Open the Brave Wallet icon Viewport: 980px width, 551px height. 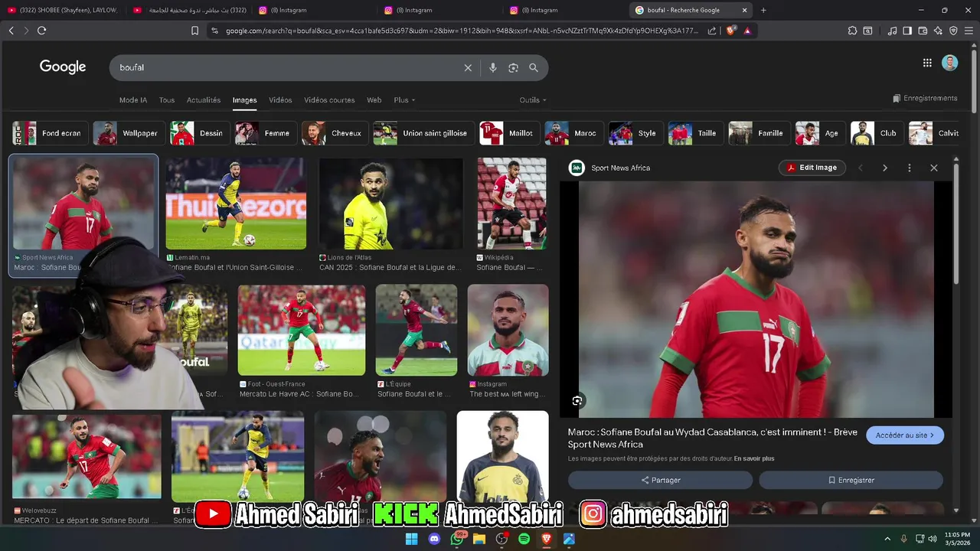click(923, 31)
